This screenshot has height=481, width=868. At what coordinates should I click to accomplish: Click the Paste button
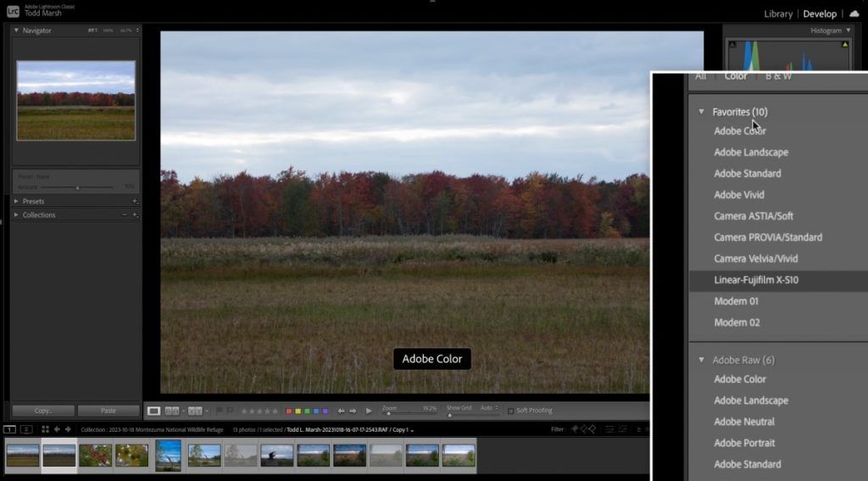coord(108,411)
